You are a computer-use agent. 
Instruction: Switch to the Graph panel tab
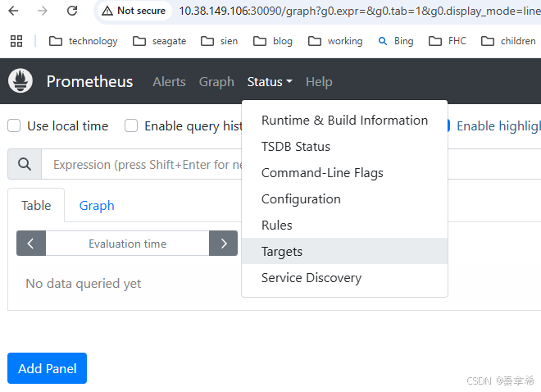click(97, 205)
